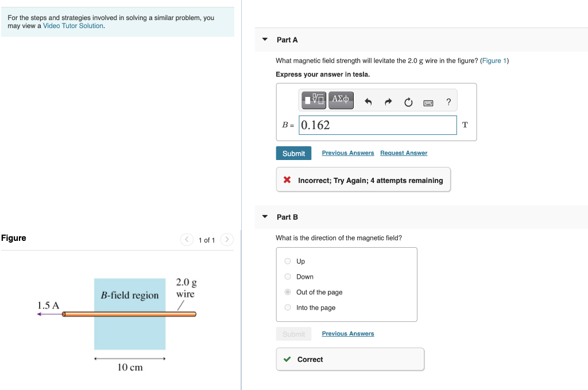
Task: Click Request Answer for Part A
Action: point(403,153)
